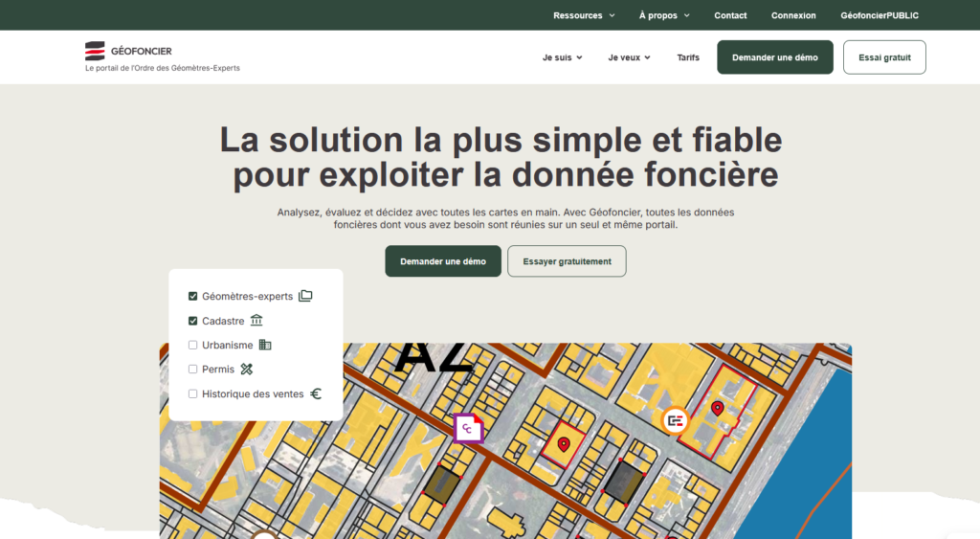The image size is (980, 539).
Task: Enable the Permis layer checkbox
Action: click(192, 370)
